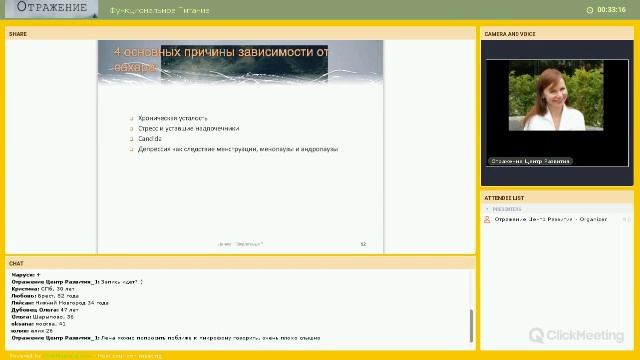Click the SHARE panel header
Screen dimensions: 640x360
coord(240,34)
